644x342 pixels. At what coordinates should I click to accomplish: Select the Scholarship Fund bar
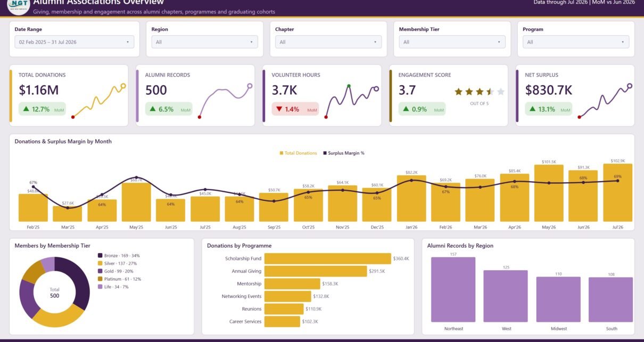tap(327, 258)
